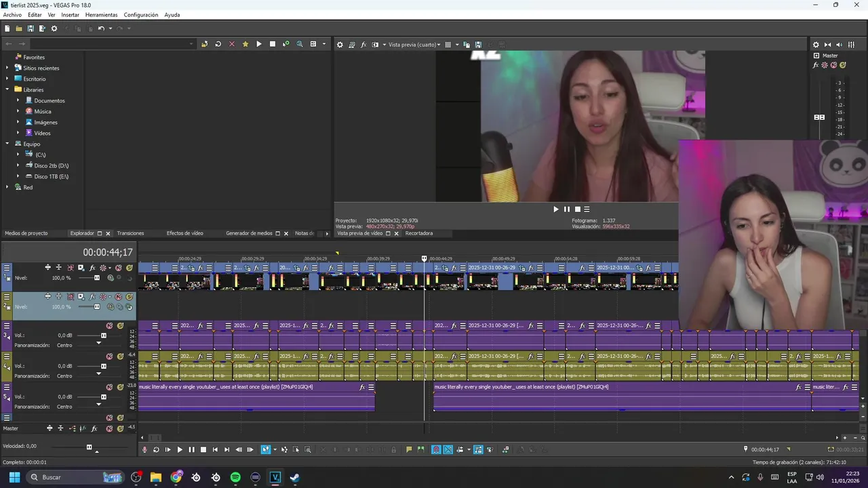Screen dimensions: 868x488
Task: Go to end of project
Action: pos(226,449)
